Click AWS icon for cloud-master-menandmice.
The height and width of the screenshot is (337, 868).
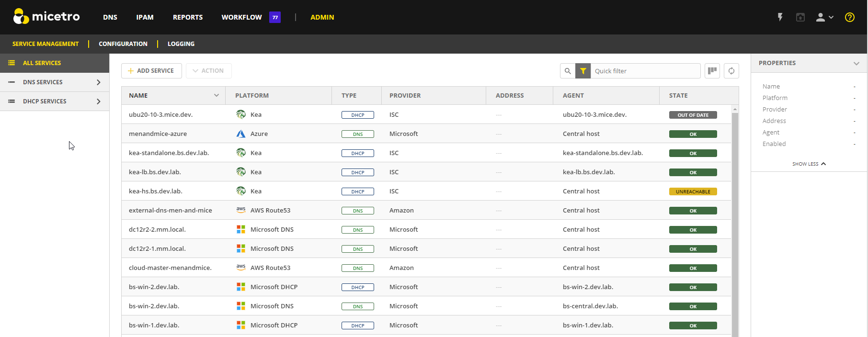pos(241,268)
